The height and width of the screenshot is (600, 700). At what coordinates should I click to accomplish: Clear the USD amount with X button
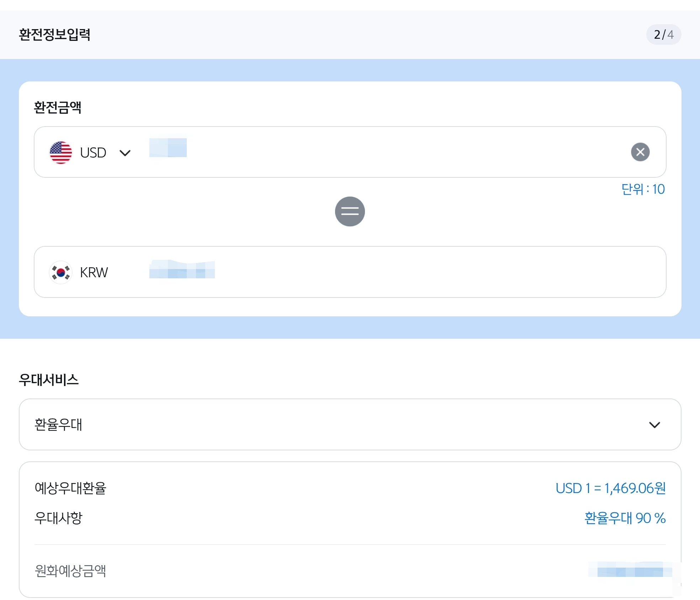(x=640, y=152)
